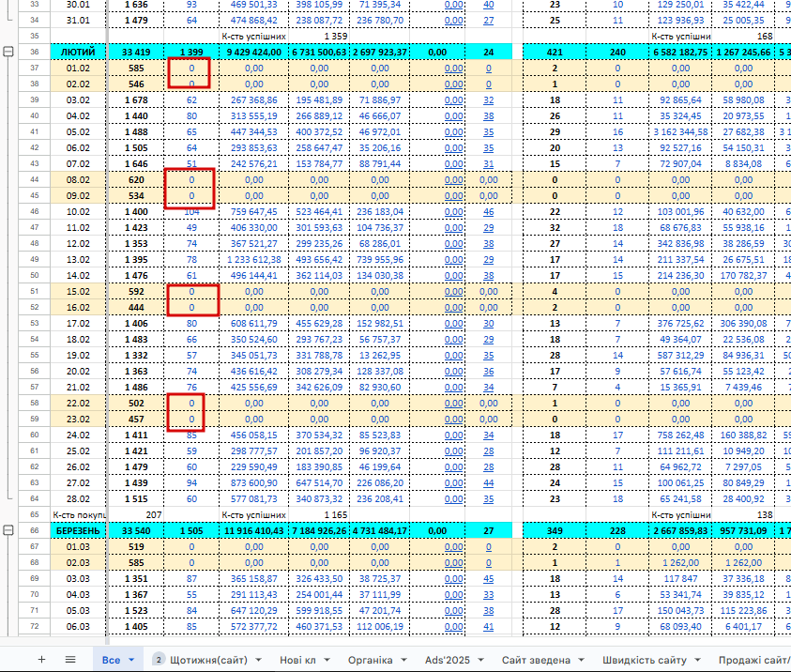
Task: Open the linked value 41 in the 06.03 row
Action: pyautogui.click(x=488, y=627)
